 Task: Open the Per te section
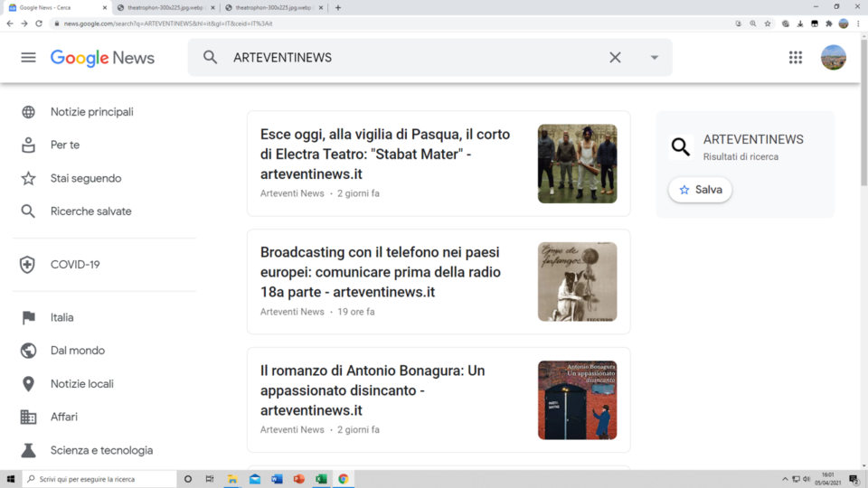[65, 145]
